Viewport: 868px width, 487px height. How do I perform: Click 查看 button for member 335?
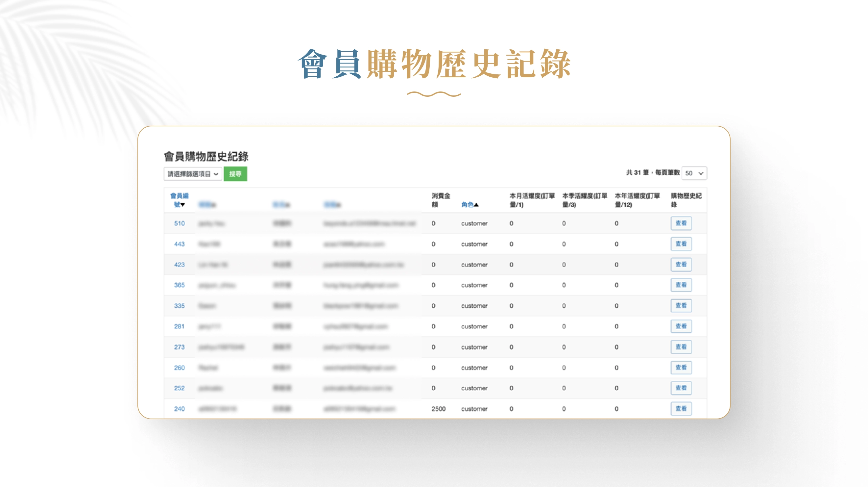click(x=681, y=306)
